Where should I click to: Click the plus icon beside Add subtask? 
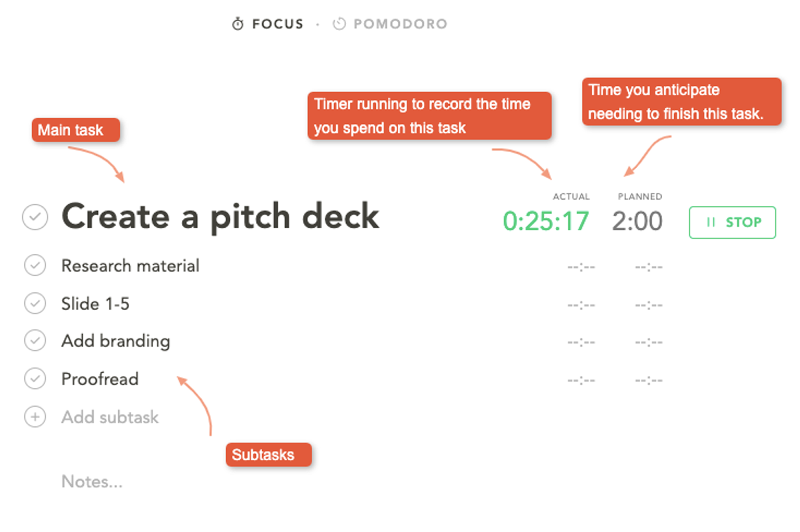(x=35, y=416)
